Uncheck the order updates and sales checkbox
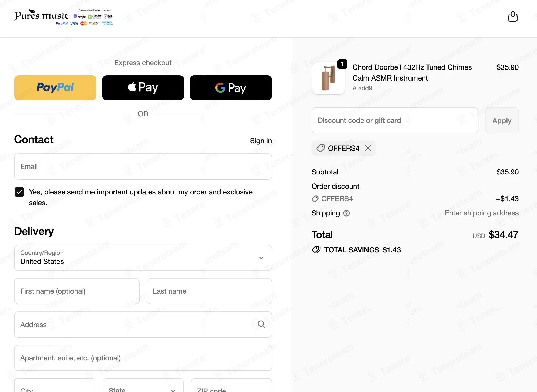This screenshot has height=392, width=537. (x=19, y=192)
